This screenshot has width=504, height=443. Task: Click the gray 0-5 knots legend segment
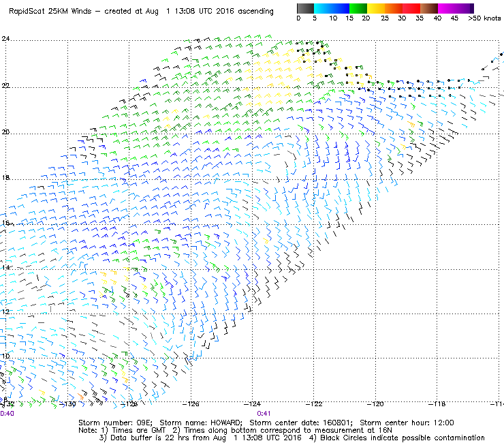tap(305, 8)
